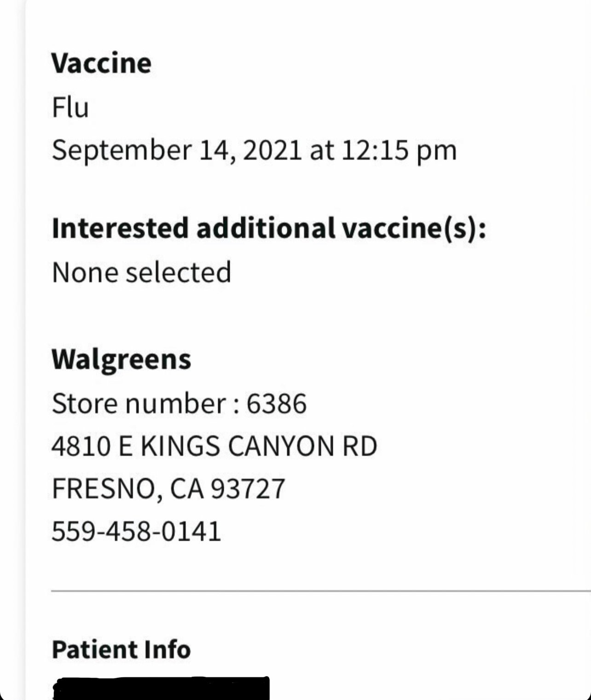Click the None selected text
This screenshot has height=700, width=591.
[x=141, y=272]
